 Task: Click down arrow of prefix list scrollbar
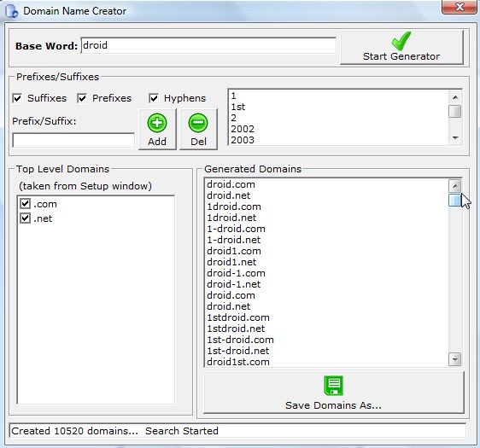pyautogui.click(x=455, y=138)
